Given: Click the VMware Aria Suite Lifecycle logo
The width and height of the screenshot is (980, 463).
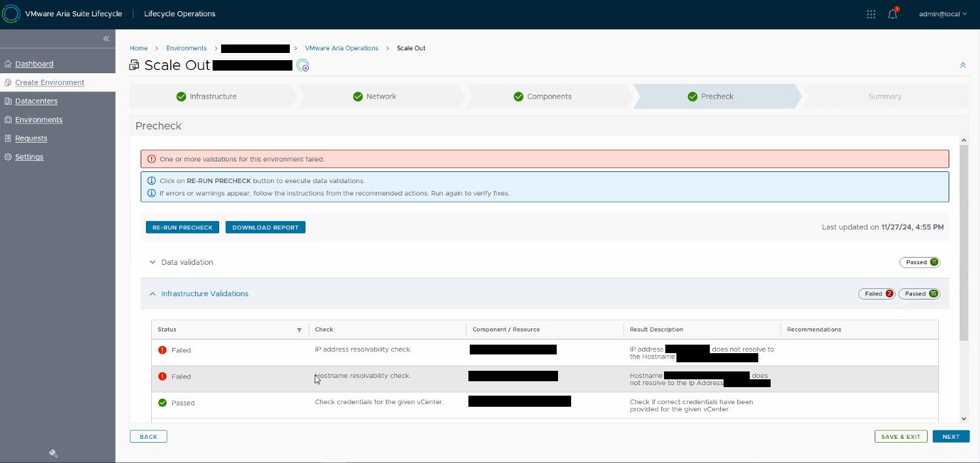Looking at the screenshot, I should 11,14.
